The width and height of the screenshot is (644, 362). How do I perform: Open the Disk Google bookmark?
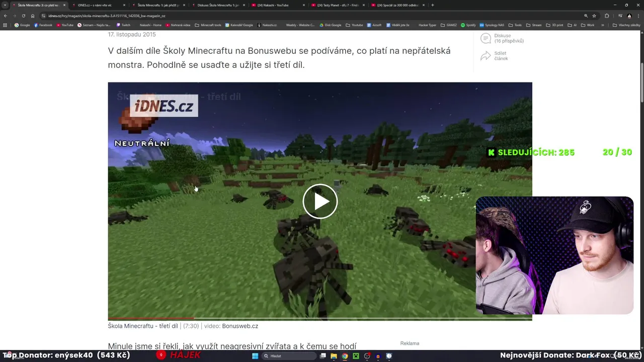pyautogui.click(x=331, y=25)
